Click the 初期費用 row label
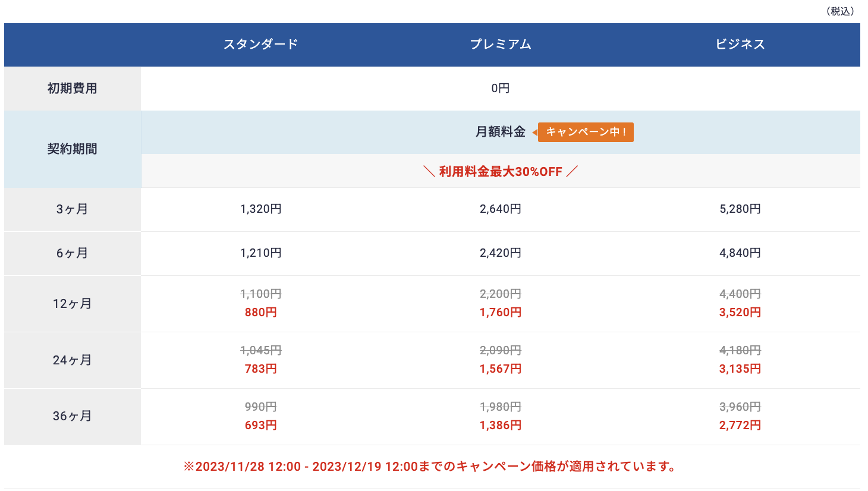This screenshot has height=491, width=868. tap(73, 89)
